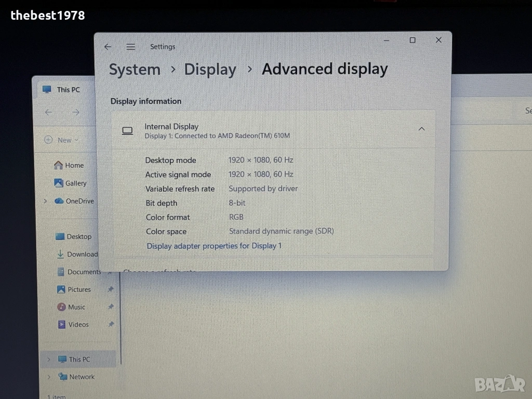
Task: Switch to the This PC tab
Action: tap(68, 90)
